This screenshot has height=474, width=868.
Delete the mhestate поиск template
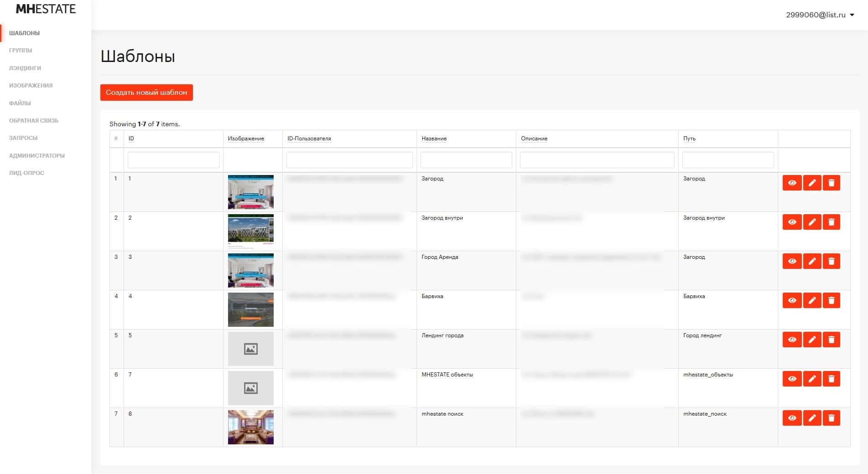tap(831, 418)
